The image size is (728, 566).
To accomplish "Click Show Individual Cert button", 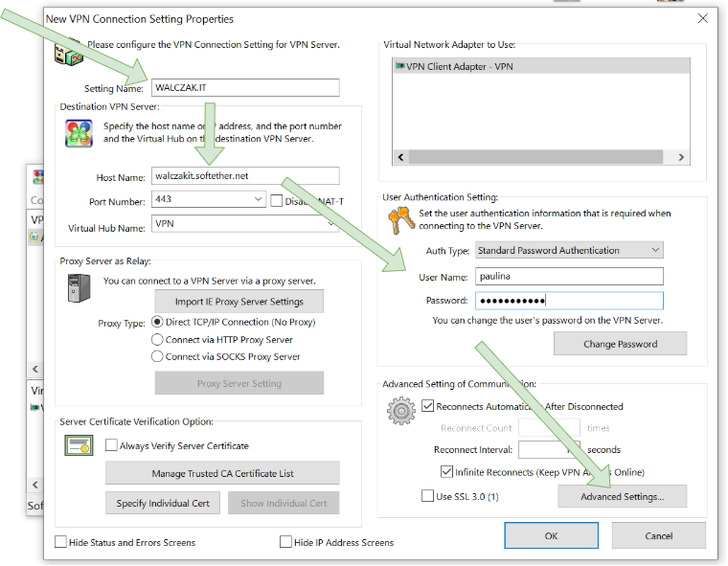I will pos(284,503).
